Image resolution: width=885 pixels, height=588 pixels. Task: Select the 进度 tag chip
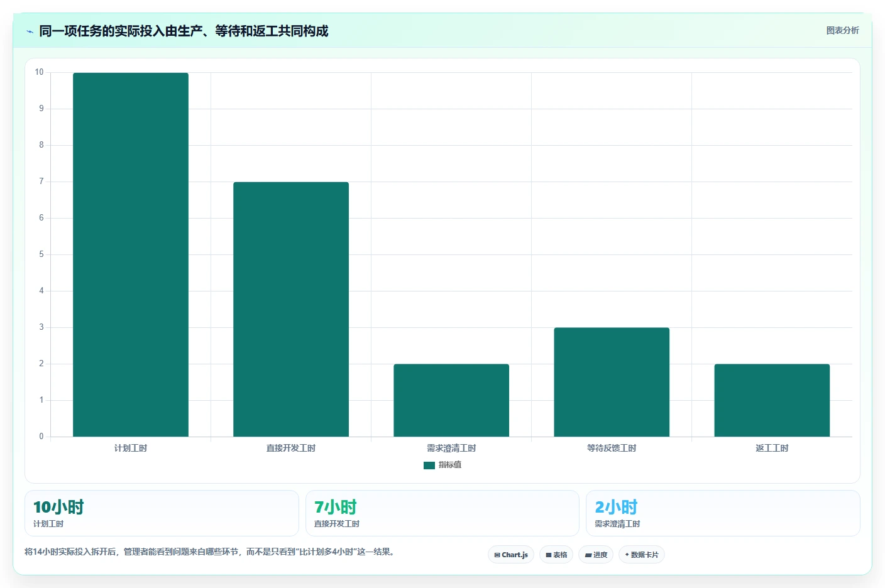click(x=596, y=555)
